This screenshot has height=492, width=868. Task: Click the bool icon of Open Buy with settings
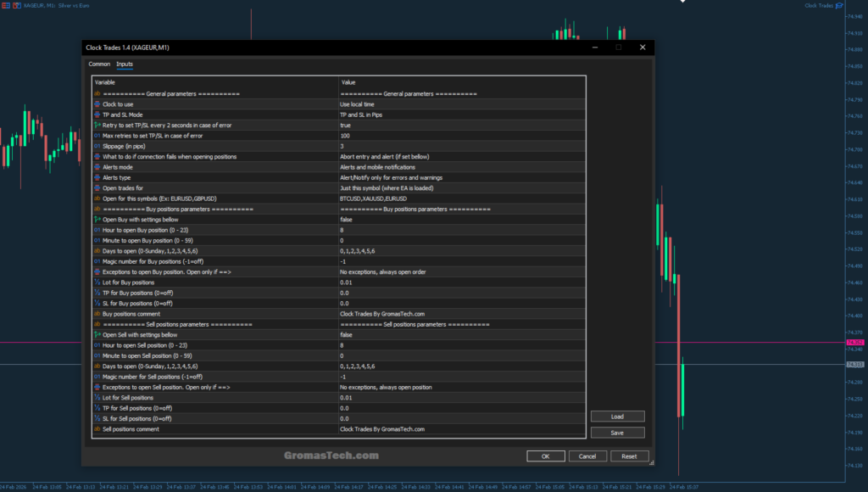tap(97, 220)
